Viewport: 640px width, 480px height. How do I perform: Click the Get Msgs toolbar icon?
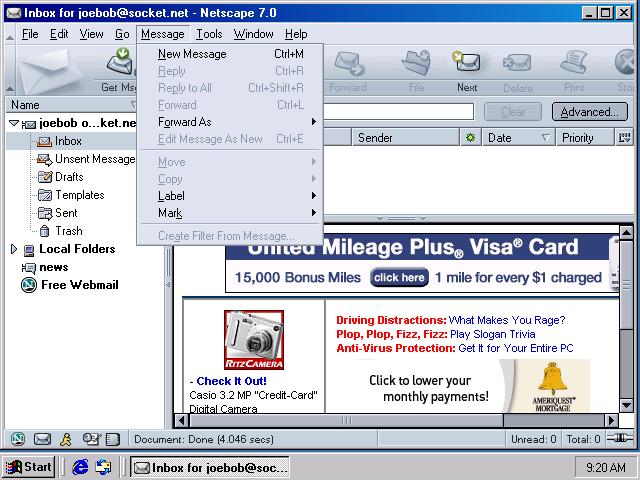point(120,64)
